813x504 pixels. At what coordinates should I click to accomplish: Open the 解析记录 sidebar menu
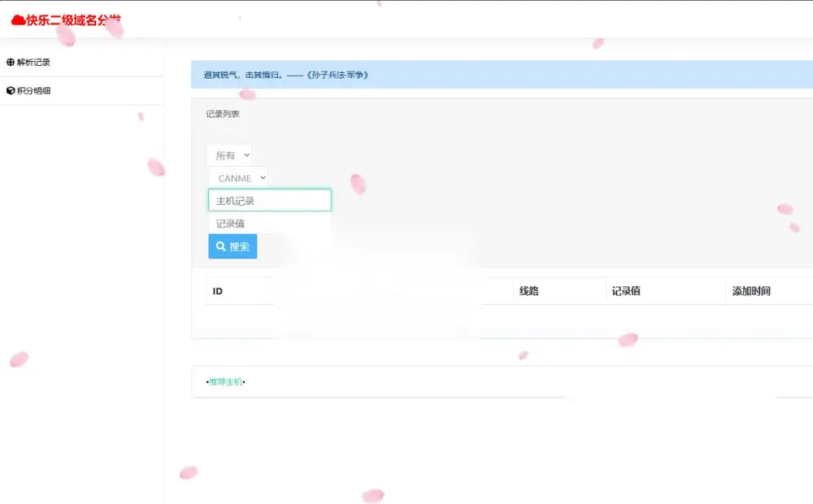click(x=33, y=63)
